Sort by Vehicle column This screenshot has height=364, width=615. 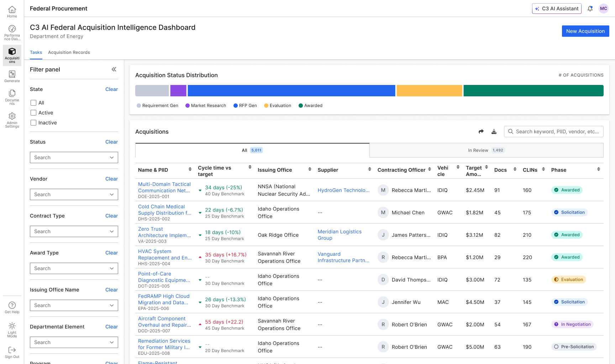(x=458, y=167)
